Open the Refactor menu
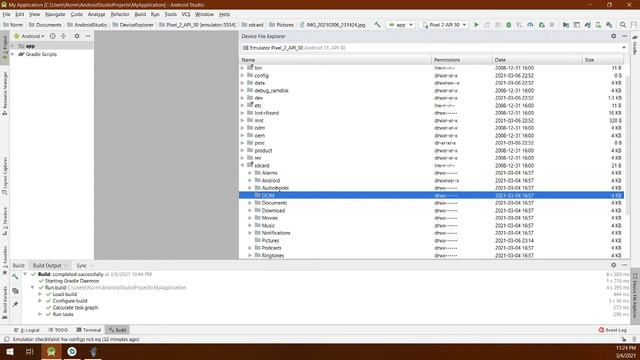The height and width of the screenshot is (360, 640). (120, 14)
